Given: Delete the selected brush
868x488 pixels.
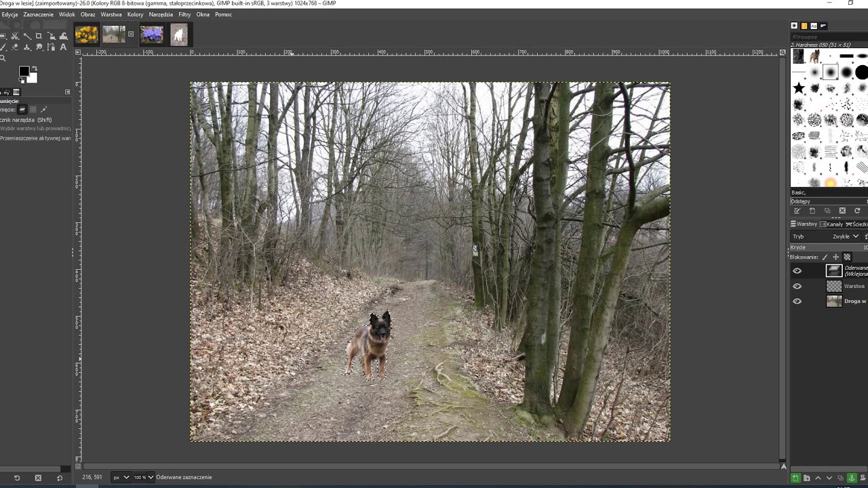Looking at the screenshot, I should tap(842, 211).
